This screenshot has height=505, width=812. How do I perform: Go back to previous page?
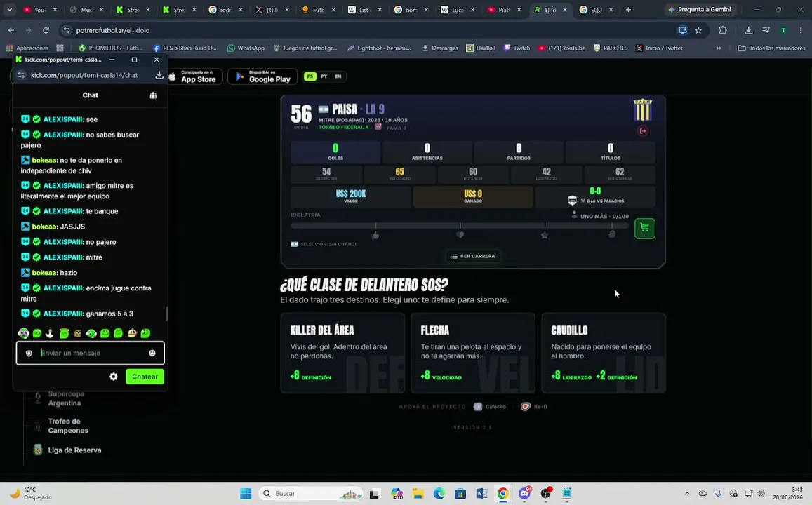tap(11, 31)
